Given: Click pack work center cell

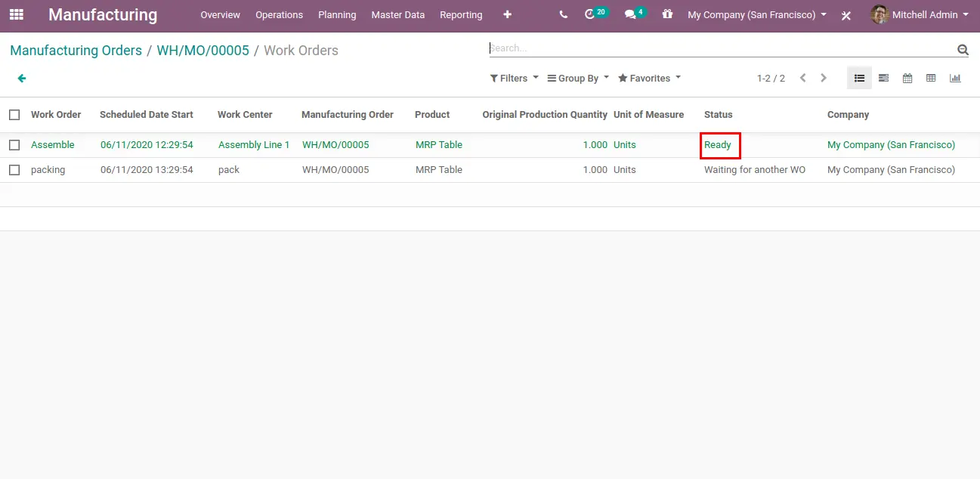Looking at the screenshot, I should pyautogui.click(x=229, y=170).
